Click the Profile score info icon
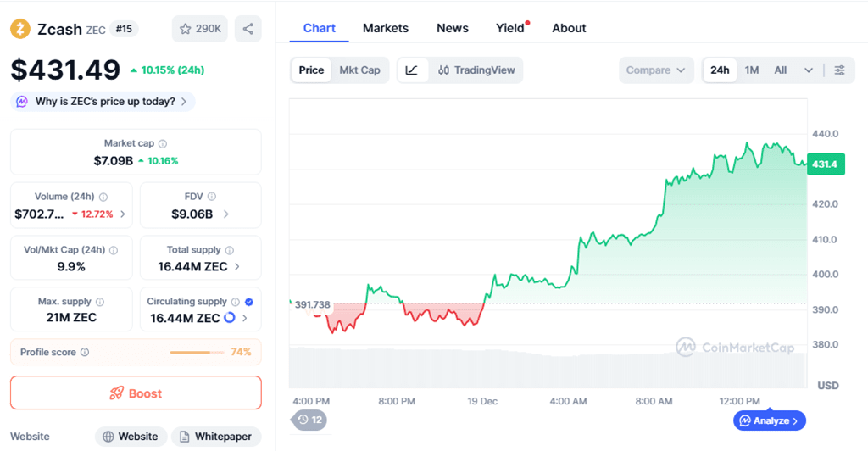868x451 pixels. coord(85,352)
